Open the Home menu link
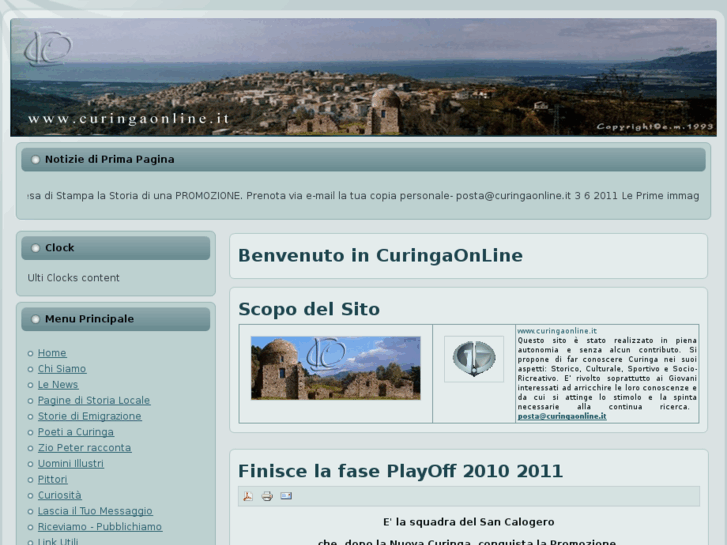Image resolution: width=727 pixels, height=545 pixels. [x=52, y=353]
